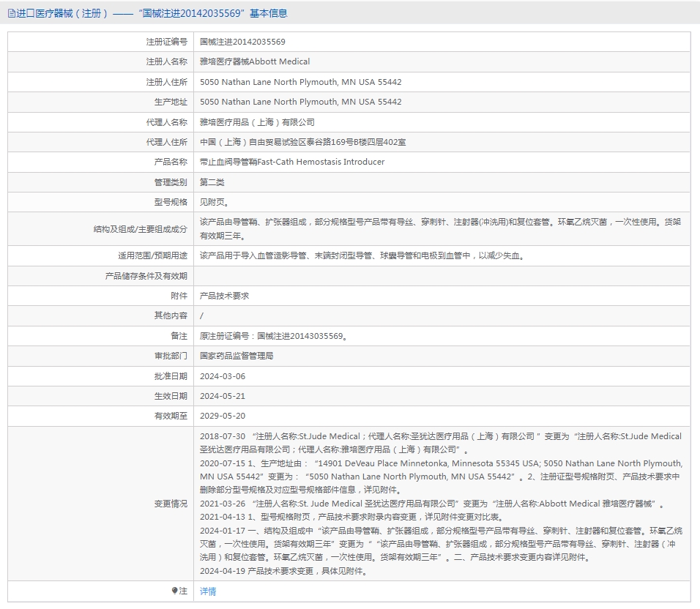
Task: Click the 管理类别 label
Action: (171, 182)
